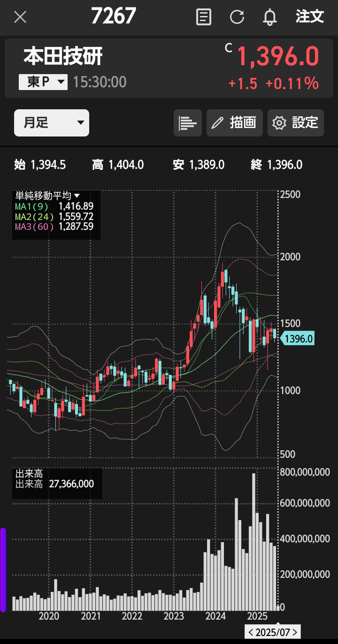Tap the 注文 order button
This screenshot has height=644, width=338.
click(310, 16)
